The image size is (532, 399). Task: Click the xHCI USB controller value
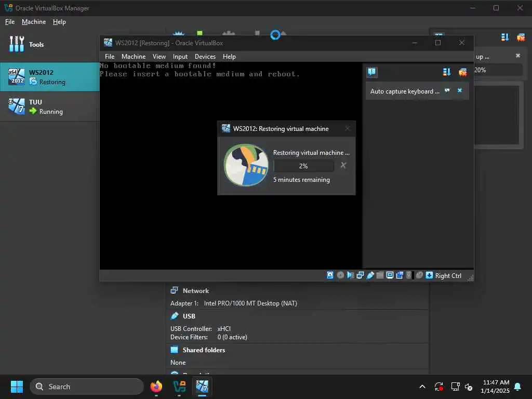(224, 329)
